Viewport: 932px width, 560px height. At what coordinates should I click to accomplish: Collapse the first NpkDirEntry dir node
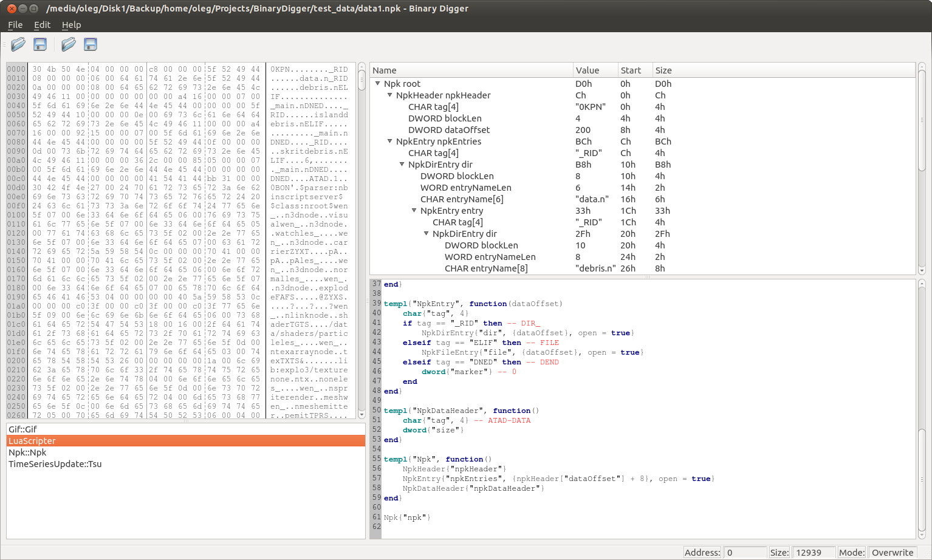402,165
